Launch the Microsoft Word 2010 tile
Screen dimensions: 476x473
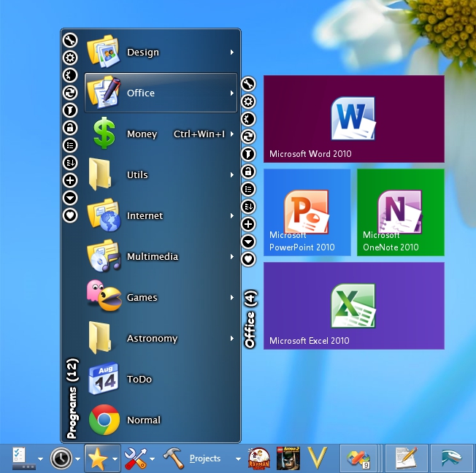coord(353,119)
